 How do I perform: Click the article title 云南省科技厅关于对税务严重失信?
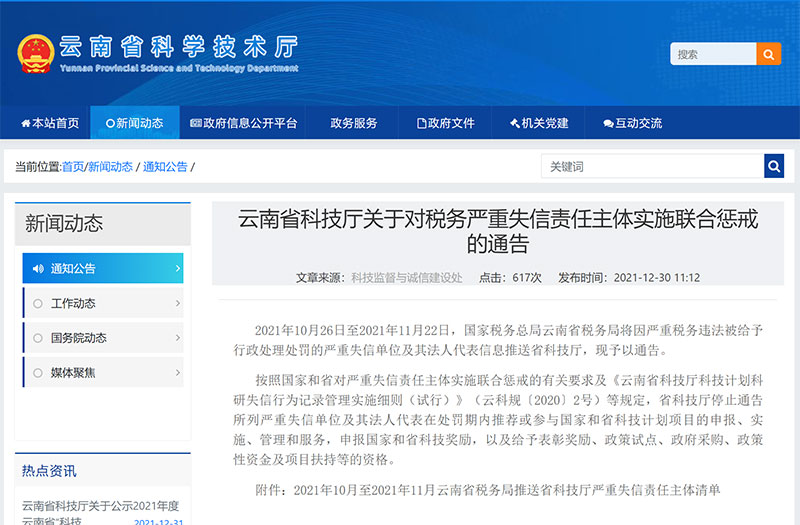click(x=498, y=231)
